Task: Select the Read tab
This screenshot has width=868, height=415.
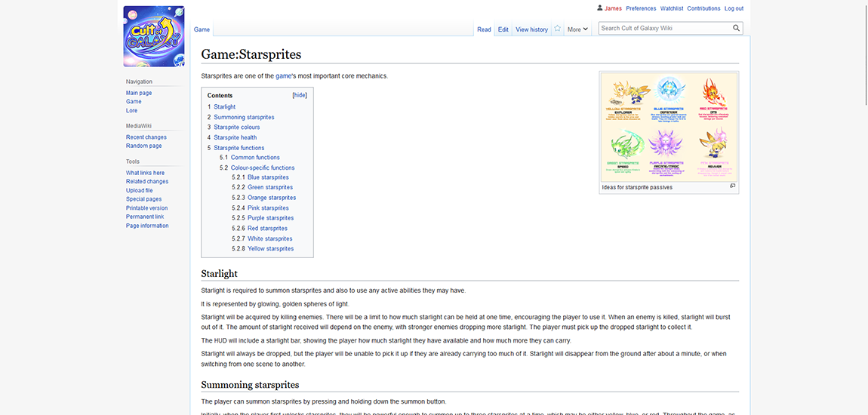Action: pos(484,29)
